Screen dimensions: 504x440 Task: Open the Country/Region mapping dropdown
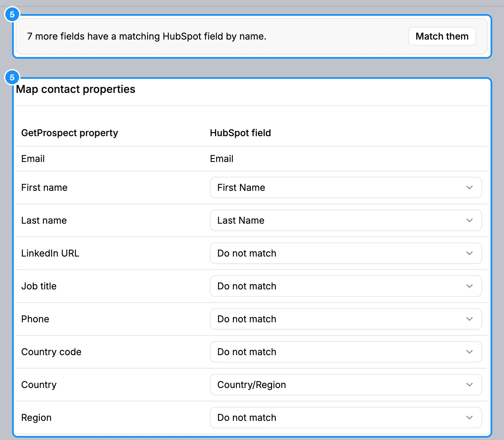[x=346, y=385]
